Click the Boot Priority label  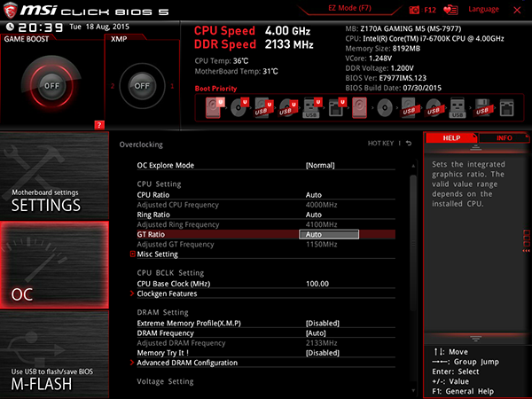(x=215, y=88)
